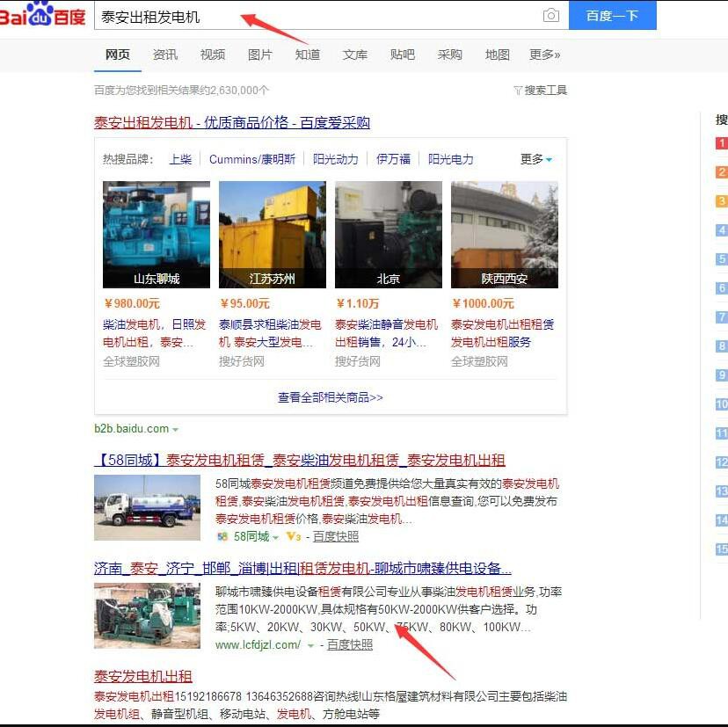Open the 贴吧 tab
Screen dimensions: 728x727
tap(403, 55)
